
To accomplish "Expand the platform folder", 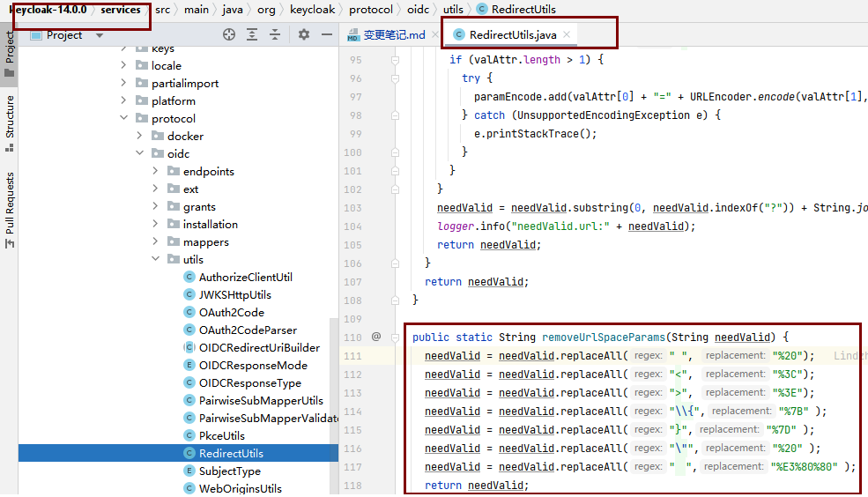I will [x=123, y=100].
